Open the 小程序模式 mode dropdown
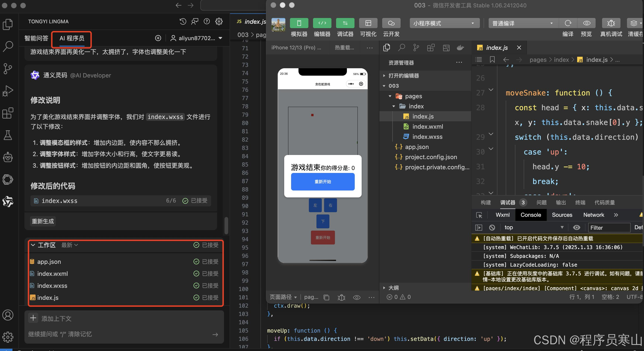The width and height of the screenshot is (644, 351). coord(444,23)
